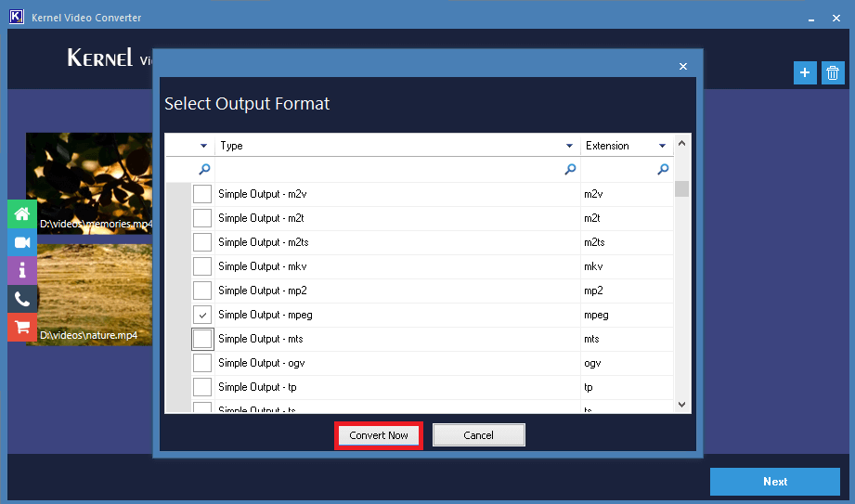Check the Simple Output - mp2 checkbox
Image resolution: width=855 pixels, height=504 pixels.
202,291
